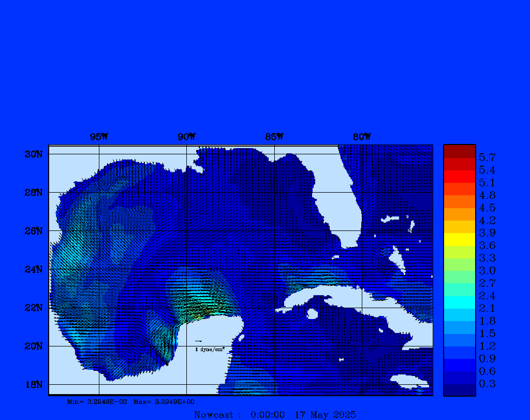Click the 1 dyne/cm² scale text
530x420 pixels.
[209, 350]
